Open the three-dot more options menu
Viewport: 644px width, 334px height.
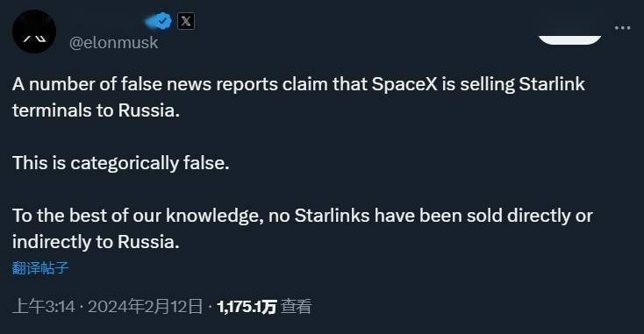[623, 28]
